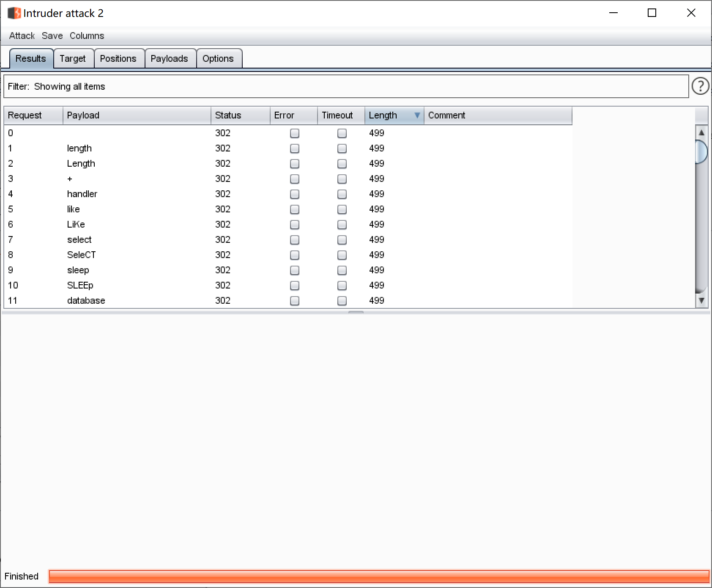The width and height of the screenshot is (712, 588).
Task: Switch to the Positions tab
Action: point(118,58)
